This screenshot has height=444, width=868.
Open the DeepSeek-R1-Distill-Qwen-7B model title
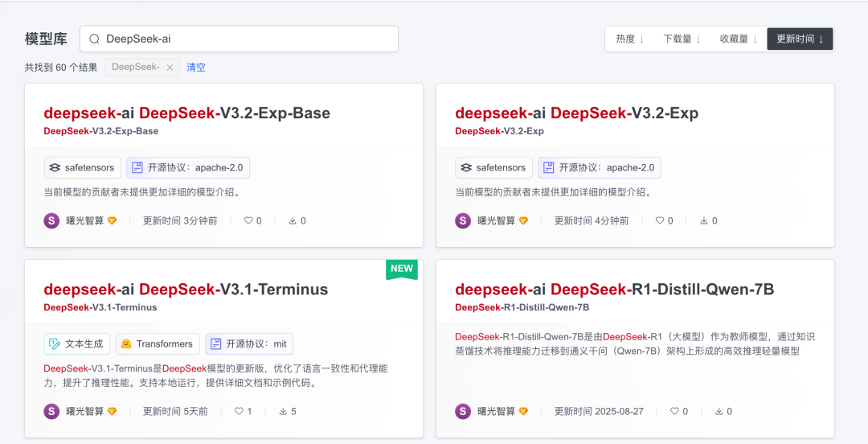click(x=614, y=289)
